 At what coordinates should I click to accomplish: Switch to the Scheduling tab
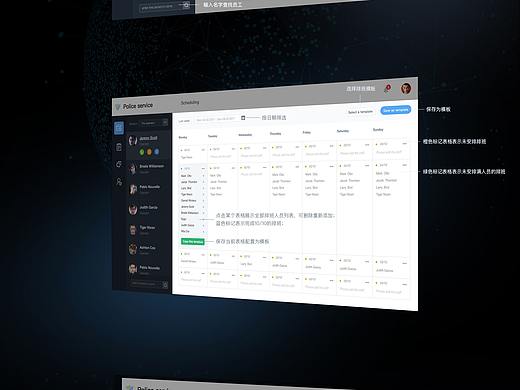pos(190,103)
